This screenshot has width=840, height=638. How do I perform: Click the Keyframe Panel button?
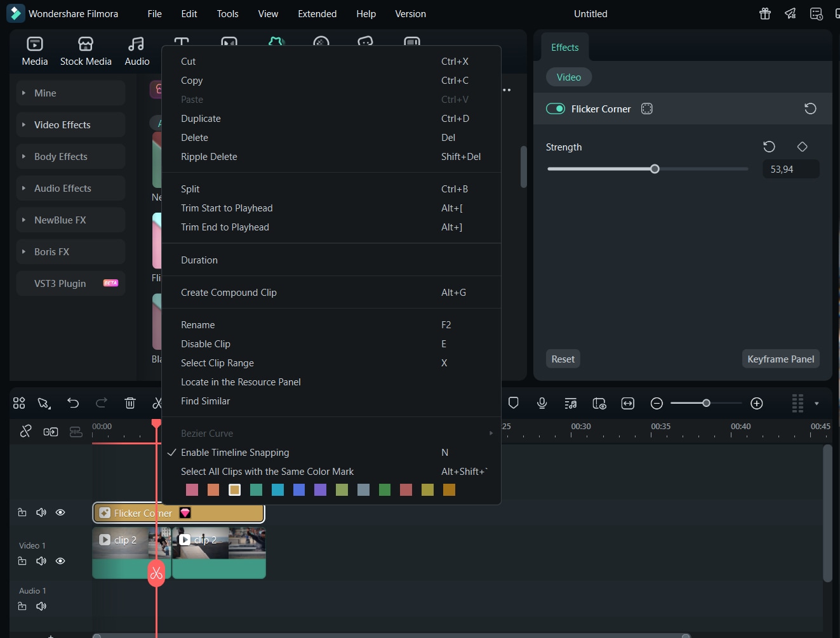(780, 359)
